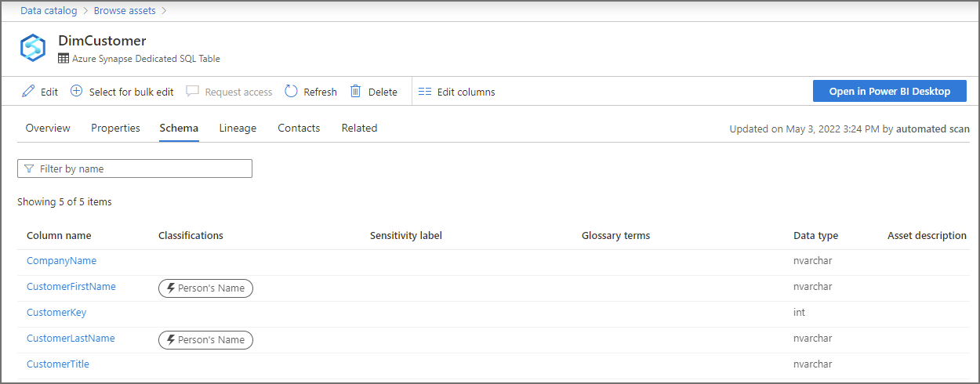Image resolution: width=980 pixels, height=384 pixels.
Task: Open the Properties tab
Action: [115, 128]
